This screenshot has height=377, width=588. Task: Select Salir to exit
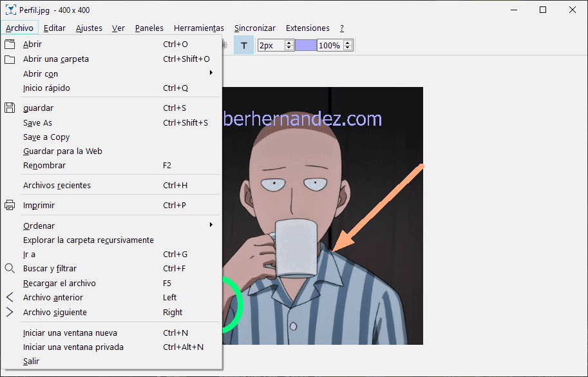(111, 362)
